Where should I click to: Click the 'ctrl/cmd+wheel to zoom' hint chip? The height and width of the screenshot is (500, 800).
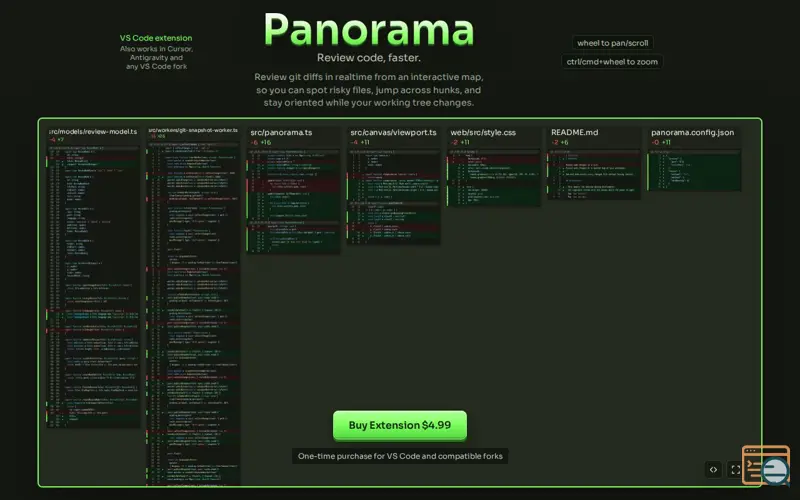tap(612, 62)
